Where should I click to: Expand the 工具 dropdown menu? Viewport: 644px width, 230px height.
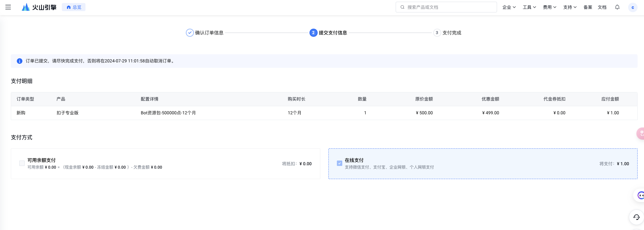pyautogui.click(x=529, y=7)
